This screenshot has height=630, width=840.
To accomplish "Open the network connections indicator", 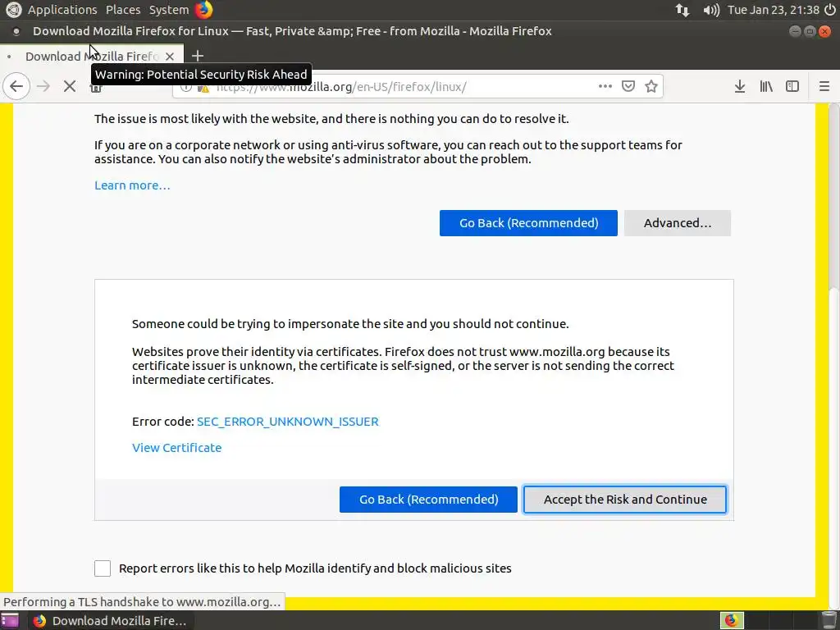I will [x=682, y=10].
